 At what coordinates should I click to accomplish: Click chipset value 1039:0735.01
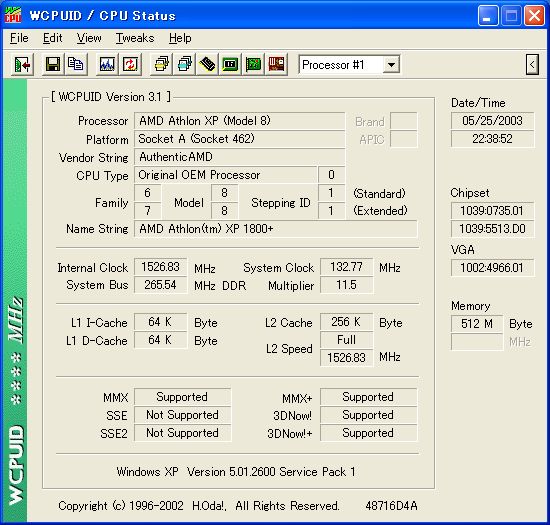click(x=492, y=211)
